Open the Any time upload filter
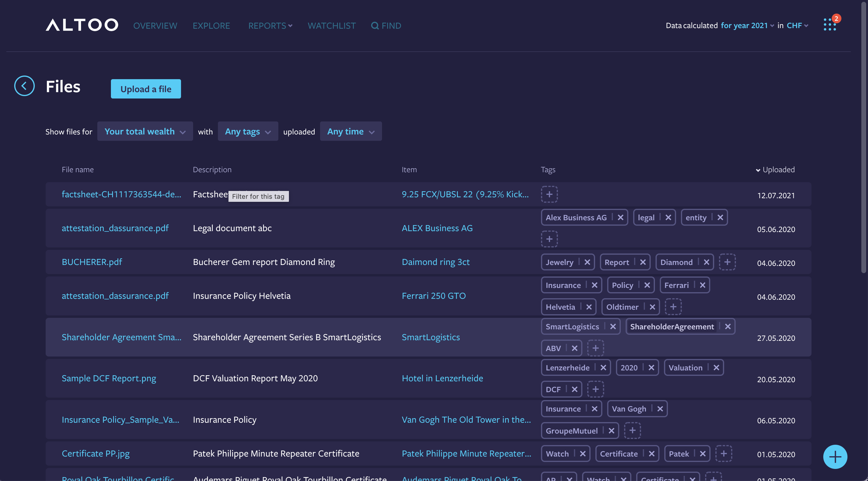The height and width of the screenshot is (481, 868). point(351,131)
